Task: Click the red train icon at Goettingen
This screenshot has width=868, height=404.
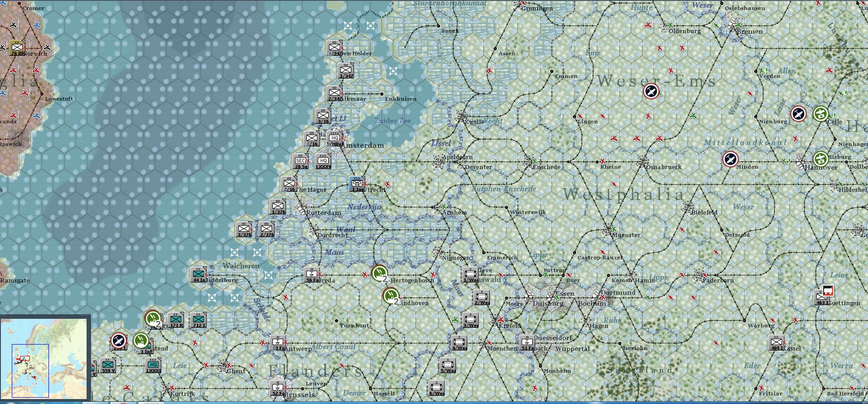Action: pyautogui.click(x=829, y=291)
